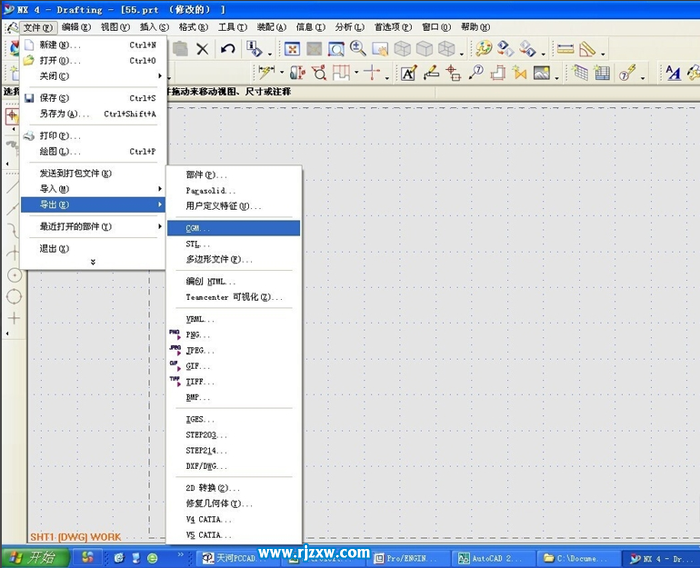Viewport: 700px width, 568px height.
Task: Click 保存 in File menu
Action: point(93,98)
